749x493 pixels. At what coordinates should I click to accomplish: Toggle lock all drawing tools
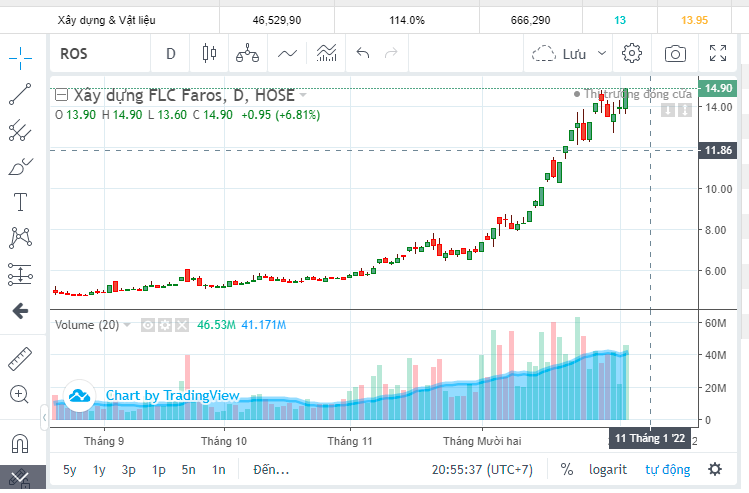point(20,478)
